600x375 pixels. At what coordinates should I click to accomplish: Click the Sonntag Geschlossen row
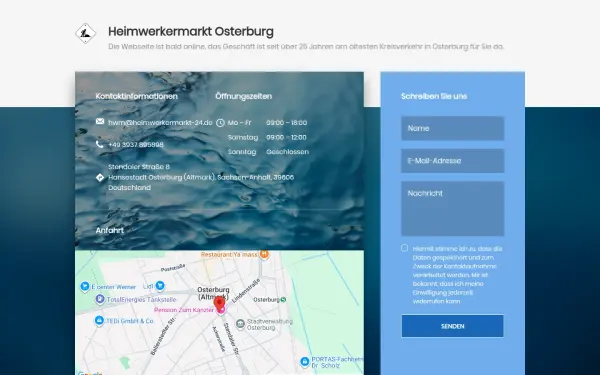click(268, 152)
